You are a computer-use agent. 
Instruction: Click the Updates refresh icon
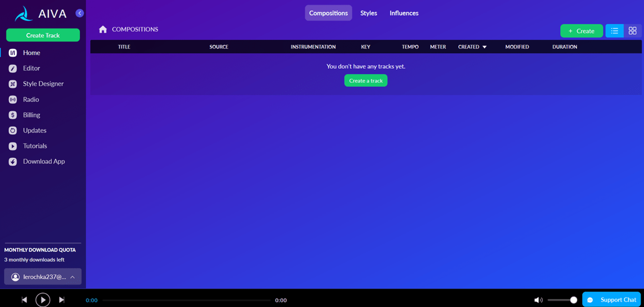click(x=13, y=130)
